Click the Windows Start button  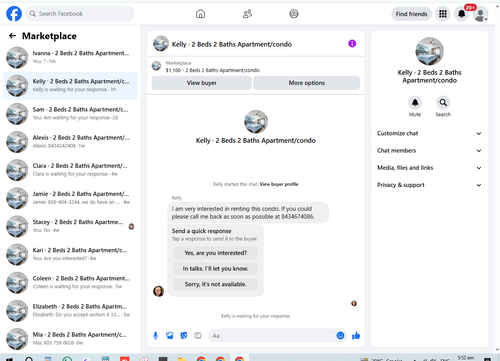point(9,359)
